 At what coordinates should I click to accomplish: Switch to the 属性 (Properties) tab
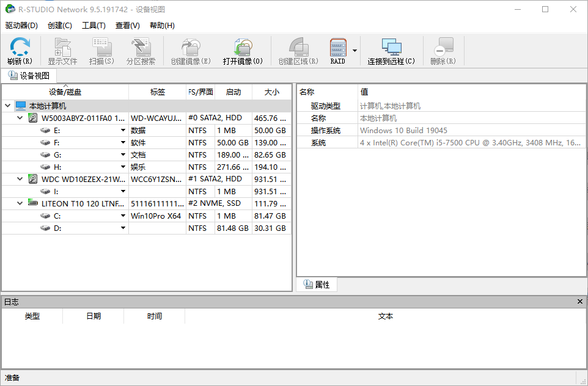pos(317,284)
